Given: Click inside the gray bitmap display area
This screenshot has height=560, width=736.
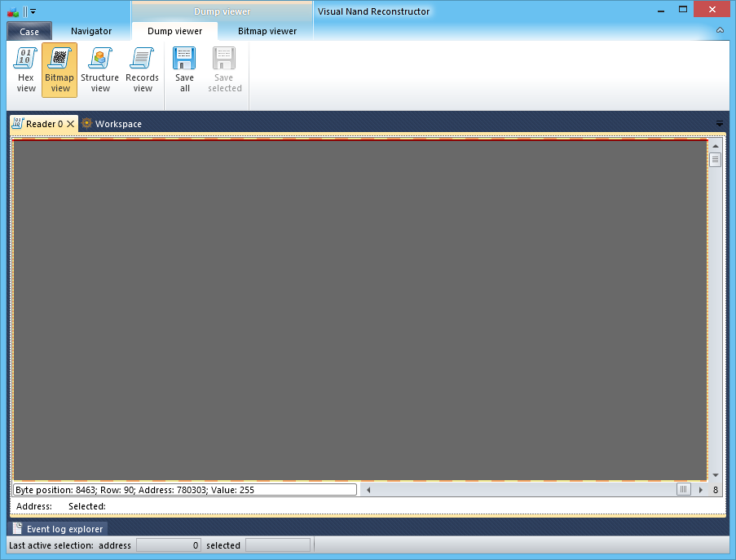Looking at the screenshot, I should pyautogui.click(x=360, y=311).
